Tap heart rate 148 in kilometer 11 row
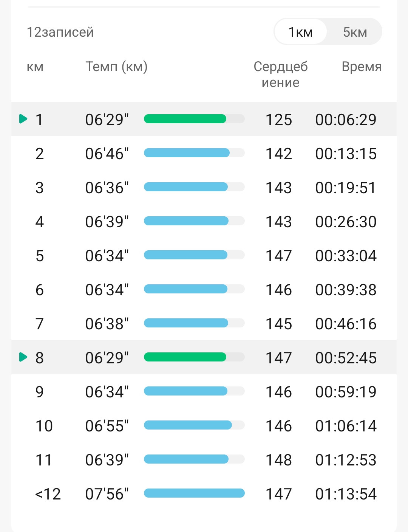The image size is (408, 532). [279, 460]
